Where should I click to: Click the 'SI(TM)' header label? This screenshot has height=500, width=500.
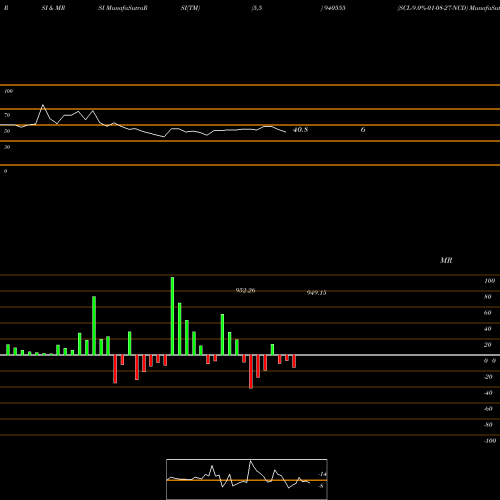click(x=190, y=8)
